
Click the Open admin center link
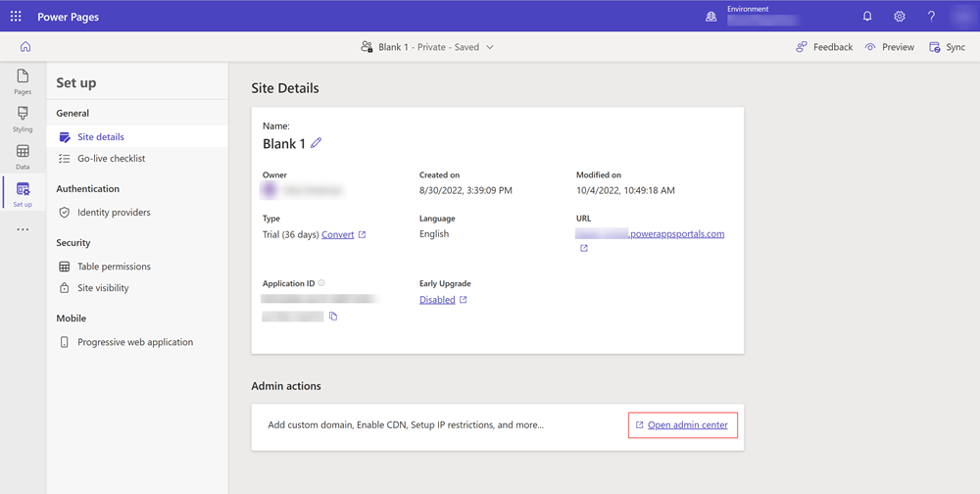click(687, 425)
